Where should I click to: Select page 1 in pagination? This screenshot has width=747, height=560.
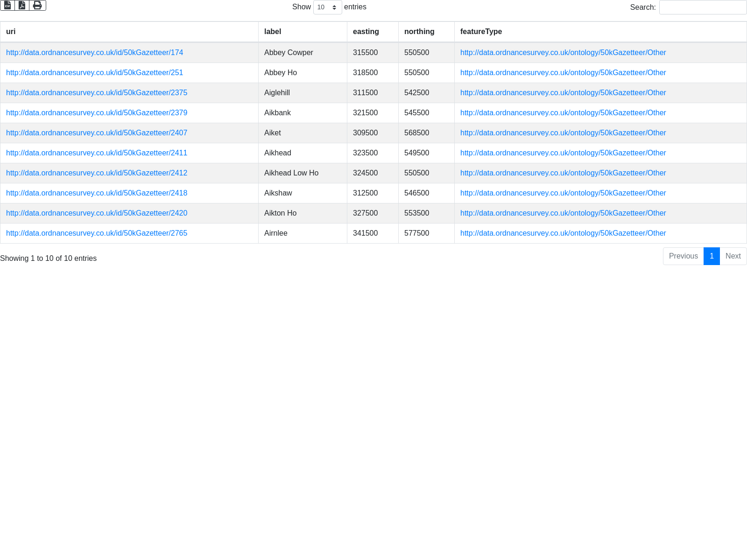pyautogui.click(x=712, y=256)
